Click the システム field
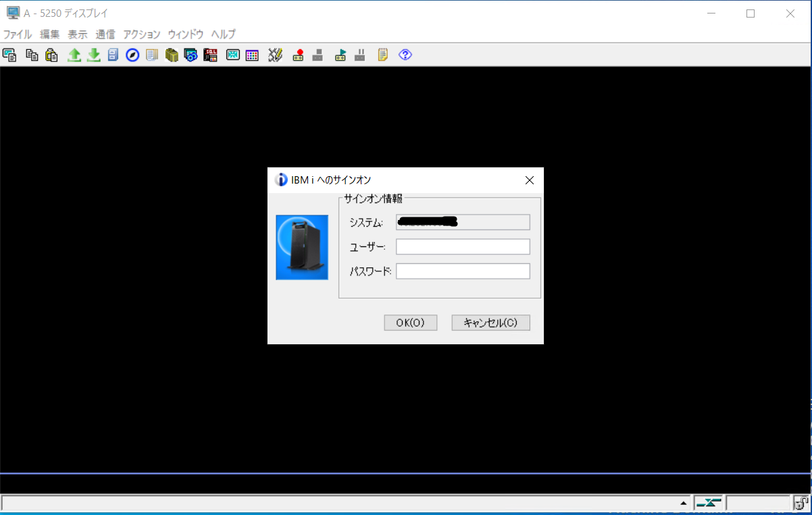Image resolution: width=812 pixels, height=515 pixels. [x=463, y=222]
